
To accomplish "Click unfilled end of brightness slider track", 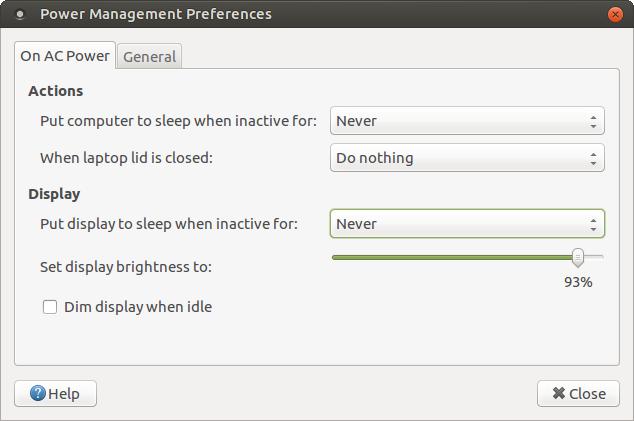I will (x=594, y=257).
